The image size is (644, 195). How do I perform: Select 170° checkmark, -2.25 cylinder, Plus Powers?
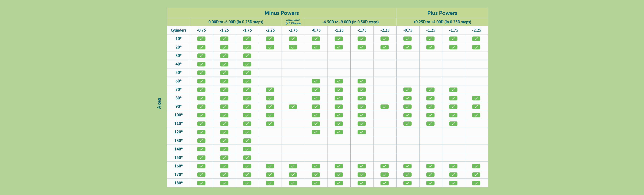[476, 175]
